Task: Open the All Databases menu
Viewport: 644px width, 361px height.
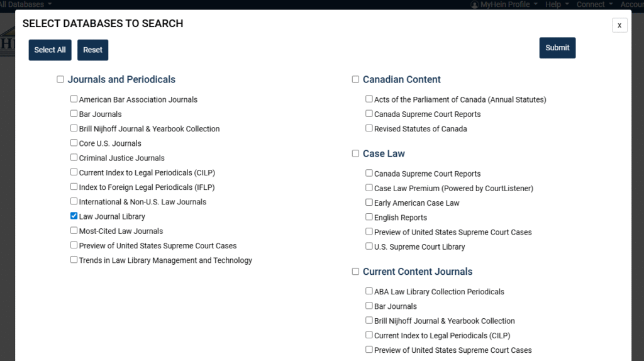Action: coord(25,4)
